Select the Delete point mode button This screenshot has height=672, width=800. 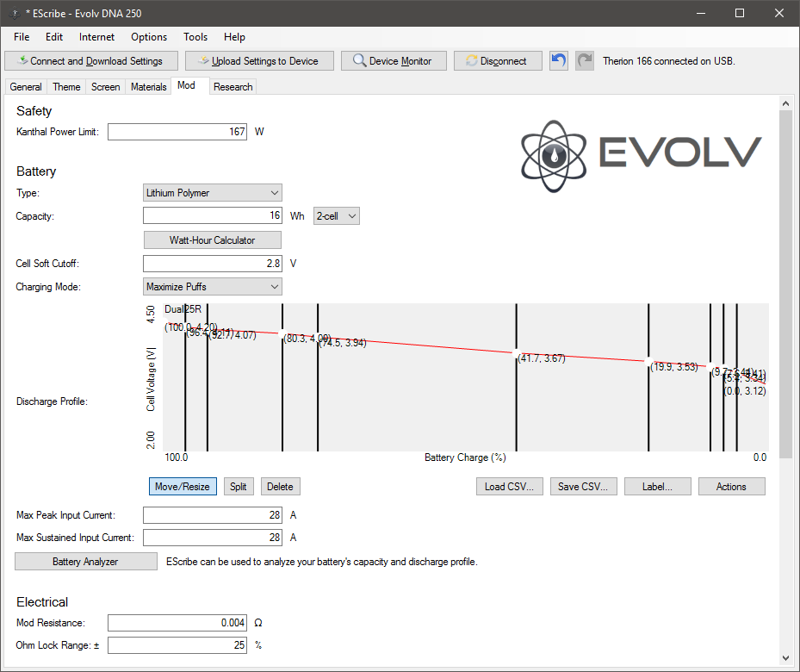pos(280,487)
